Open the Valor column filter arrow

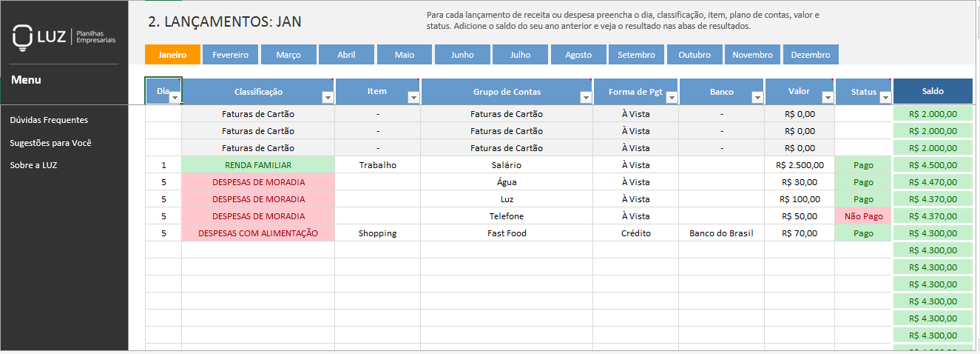tap(827, 97)
